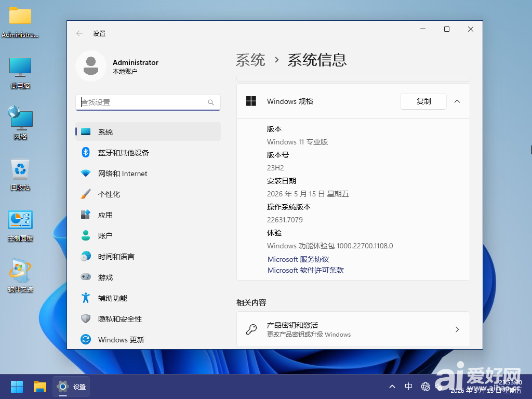Open File Explorer from the taskbar
This screenshot has width=532, height=399.
(x=39, y=387)
